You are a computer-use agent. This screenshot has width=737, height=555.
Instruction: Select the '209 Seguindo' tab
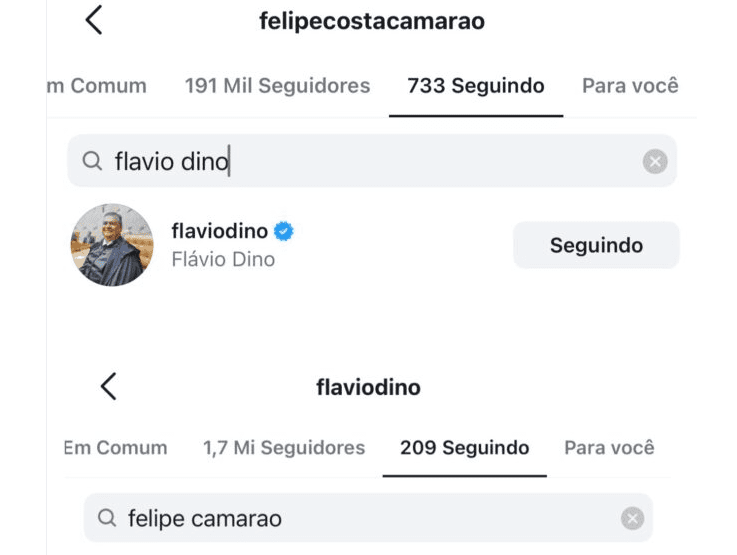[x=465, y=448]
